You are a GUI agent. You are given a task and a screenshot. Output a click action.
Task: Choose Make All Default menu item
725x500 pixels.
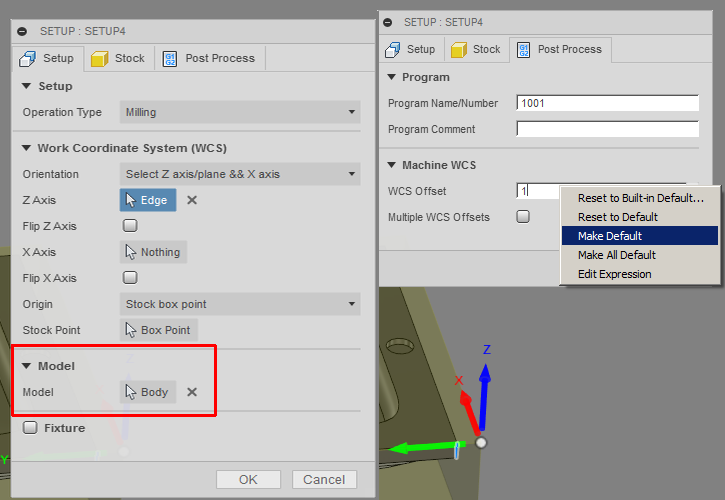pos(640,255)
